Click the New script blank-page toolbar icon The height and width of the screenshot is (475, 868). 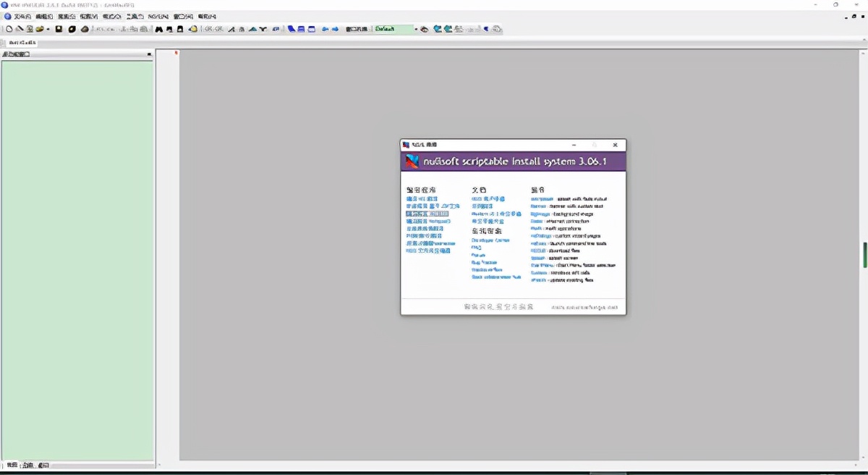pos(9,29)
